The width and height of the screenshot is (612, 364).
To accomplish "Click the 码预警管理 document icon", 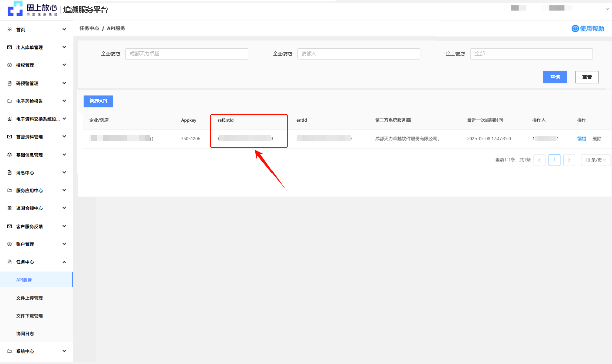I will coord(9,83).
